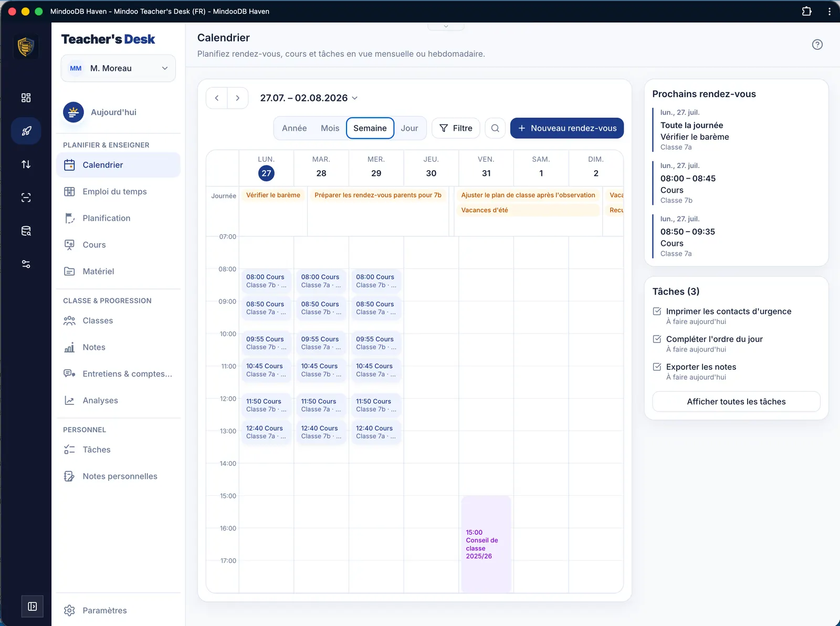
Task: Click Nouveau rendez-vous button
Action: point(566,128)
